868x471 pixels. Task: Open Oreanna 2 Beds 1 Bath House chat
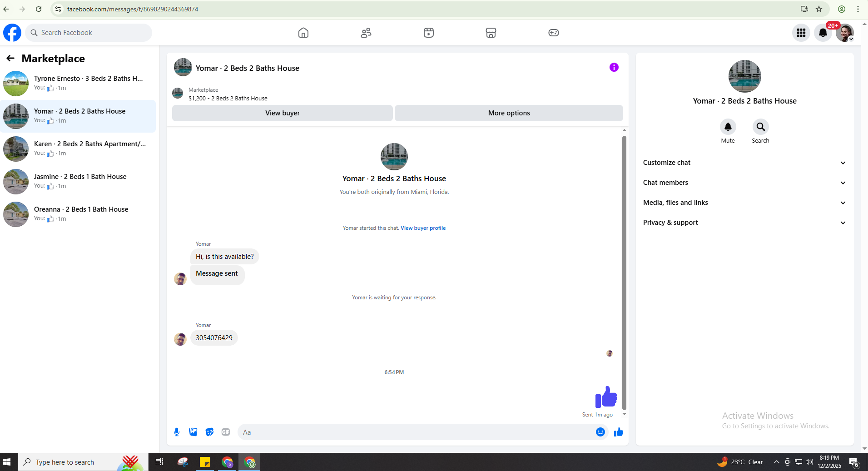pos(78,214)
